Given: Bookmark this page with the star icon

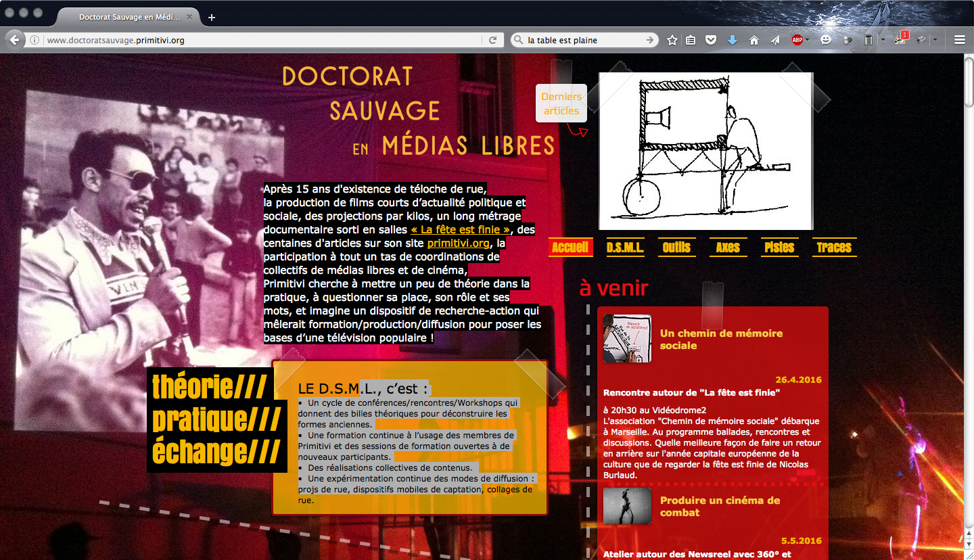Looking at the screenshot, I should (672, 40).
